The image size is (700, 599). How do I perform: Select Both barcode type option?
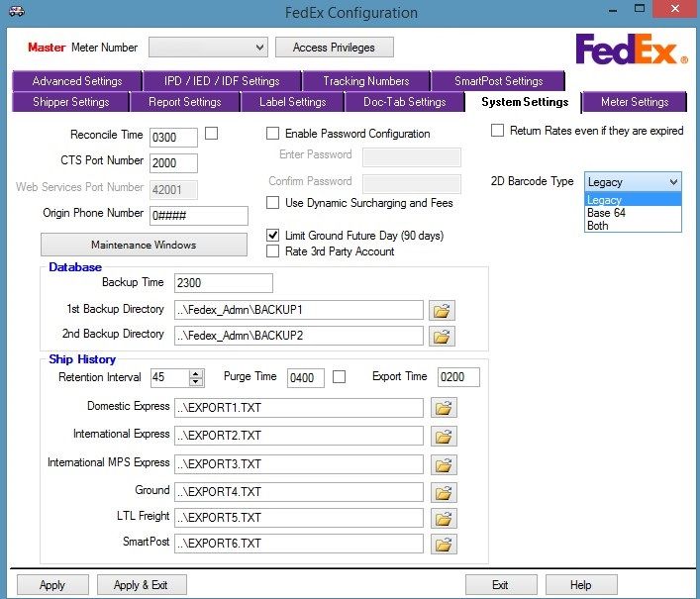pos(633,226)
